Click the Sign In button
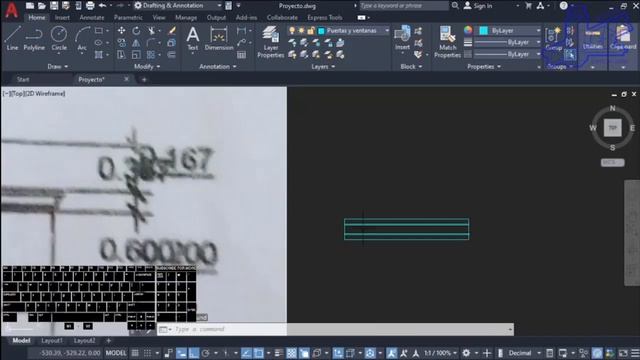Screen dimensions: 640x360 pyautogui.click(x=478, y=6)
